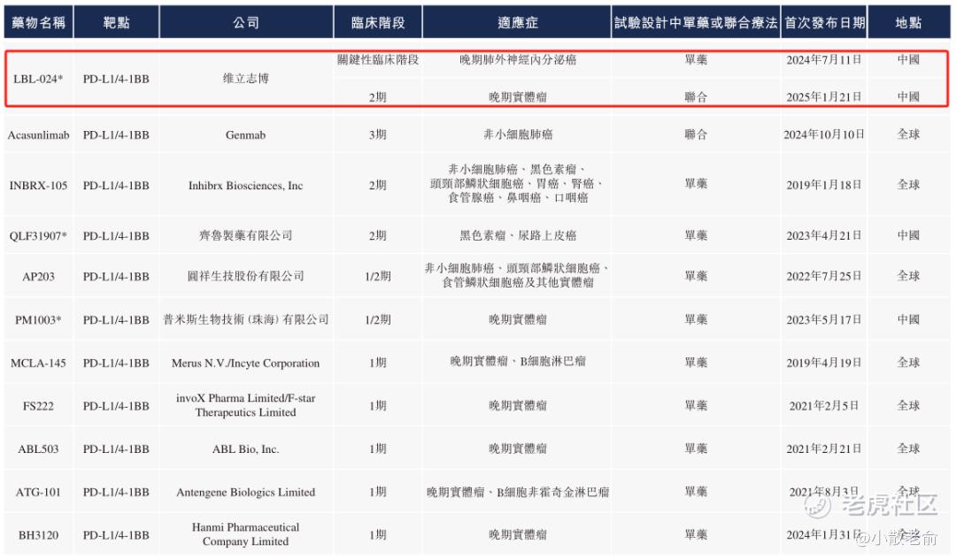
Task: Click the 靶點 column header
Action: point(117,22)
